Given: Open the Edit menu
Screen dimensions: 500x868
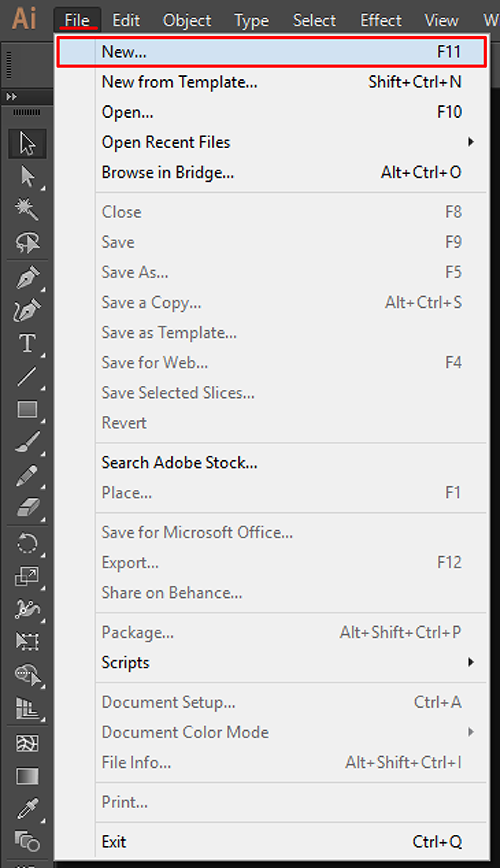Looking at the screenshot, I should coord(126,20).
